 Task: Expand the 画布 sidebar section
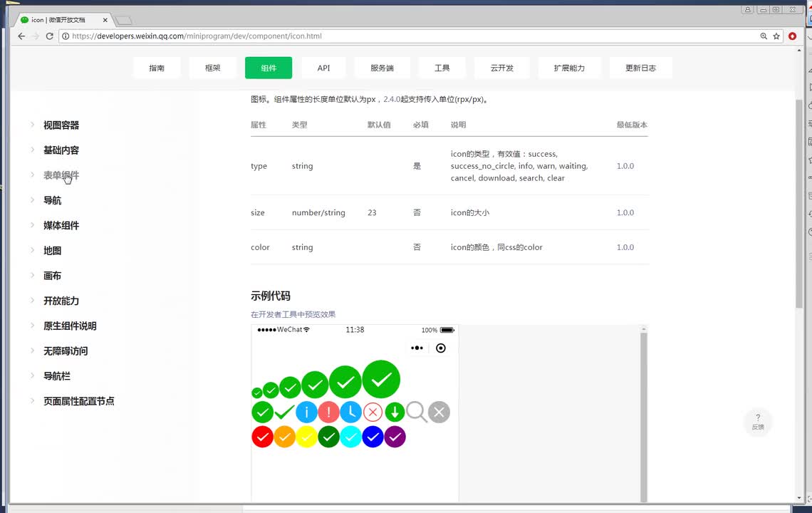(52, 276)
